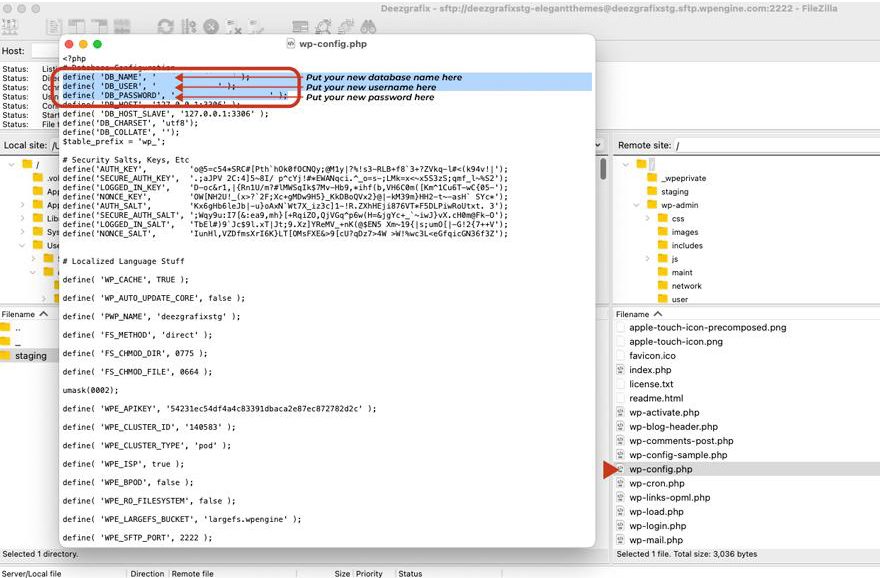
Task: Disconnect from the current server
Action: (231, 26)
